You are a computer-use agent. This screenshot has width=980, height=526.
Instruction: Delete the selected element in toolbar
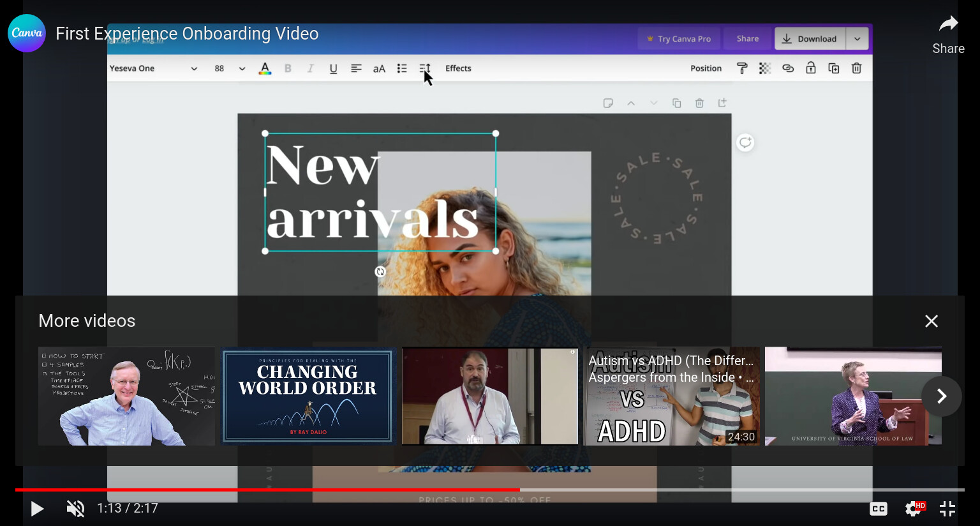857,68
